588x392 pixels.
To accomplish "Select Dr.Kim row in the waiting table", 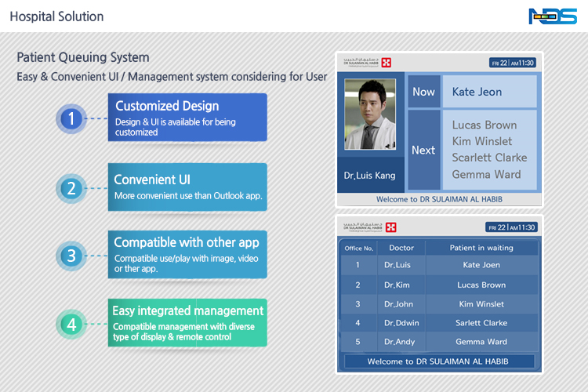I will tap(439, 285).
